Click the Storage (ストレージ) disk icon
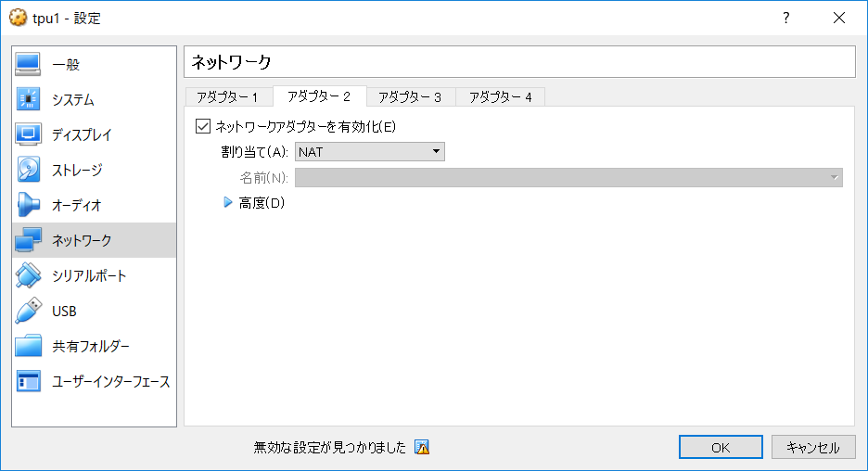This screenshot has width=868, height=471. [x=29, y=170]
